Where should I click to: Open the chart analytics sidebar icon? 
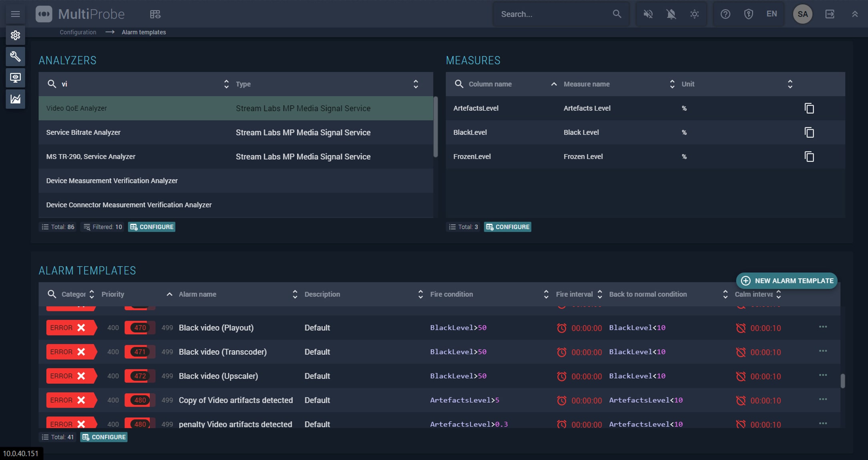point(15,99)
